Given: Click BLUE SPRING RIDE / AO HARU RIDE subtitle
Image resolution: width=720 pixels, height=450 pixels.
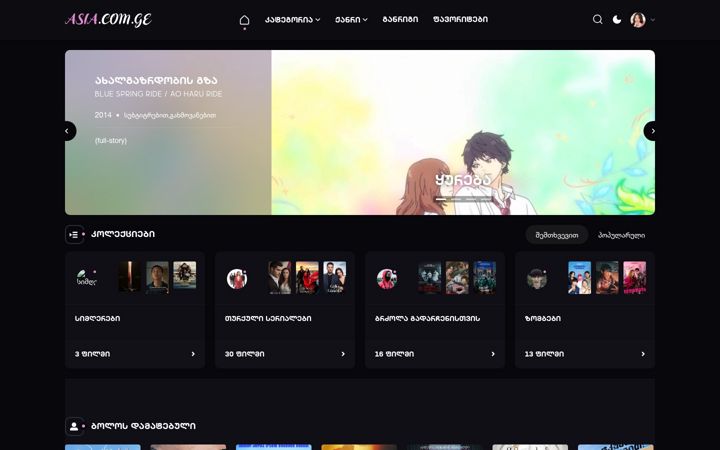Looking at the screenshot, I should click(158, 94).
